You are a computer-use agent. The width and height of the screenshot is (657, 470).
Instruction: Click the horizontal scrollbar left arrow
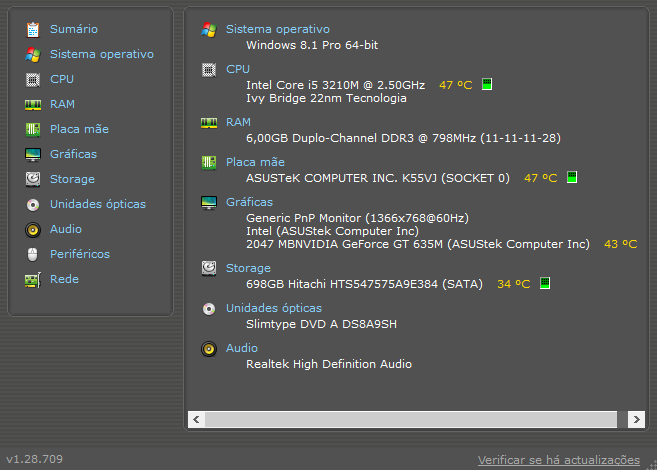[196, 419]
